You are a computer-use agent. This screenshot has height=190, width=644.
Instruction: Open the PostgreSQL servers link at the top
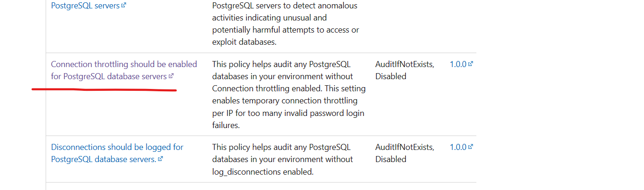click(x=86, y=6)
